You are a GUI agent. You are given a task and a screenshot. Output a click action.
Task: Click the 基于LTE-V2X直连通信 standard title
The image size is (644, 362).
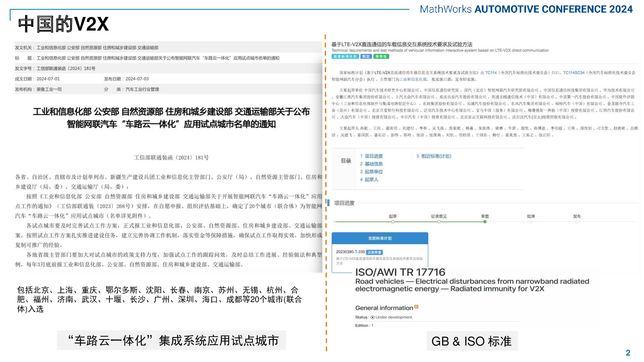click(402, 44)
